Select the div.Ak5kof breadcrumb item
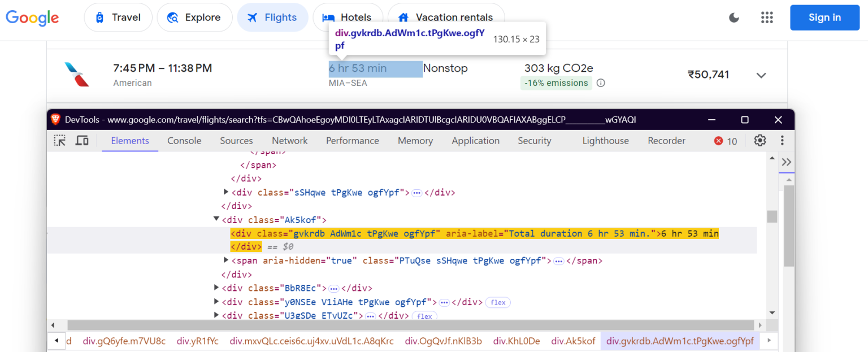 (573, 341)
